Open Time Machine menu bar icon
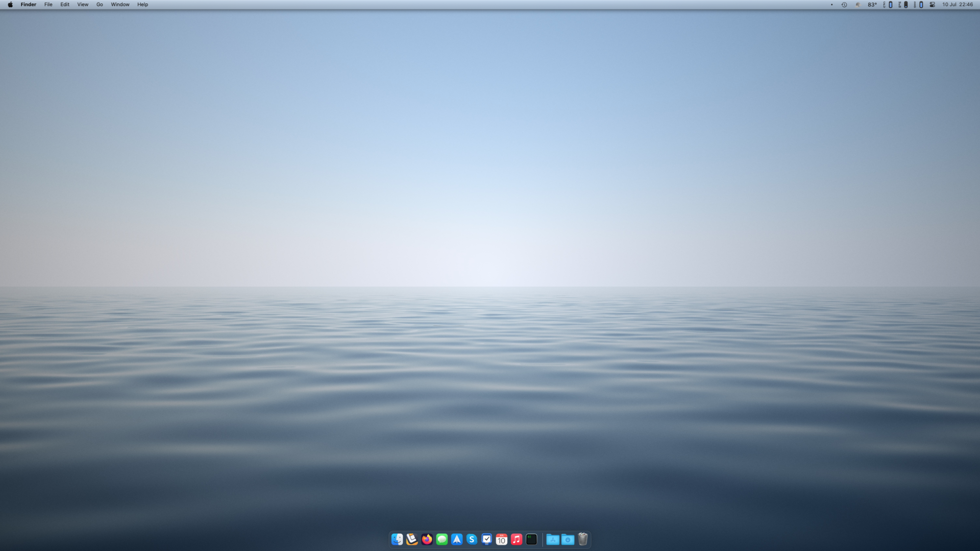 tap(844, 4)
